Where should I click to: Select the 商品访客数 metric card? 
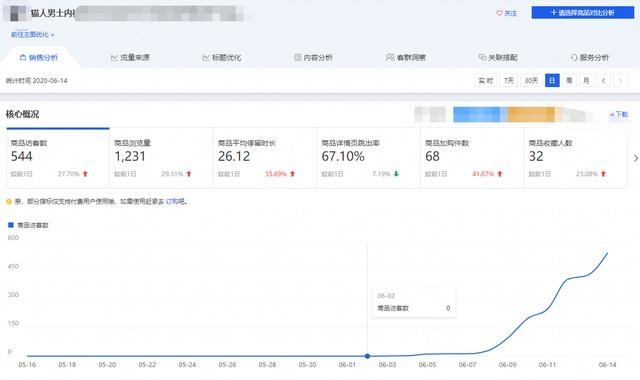(x=58, y=158)
